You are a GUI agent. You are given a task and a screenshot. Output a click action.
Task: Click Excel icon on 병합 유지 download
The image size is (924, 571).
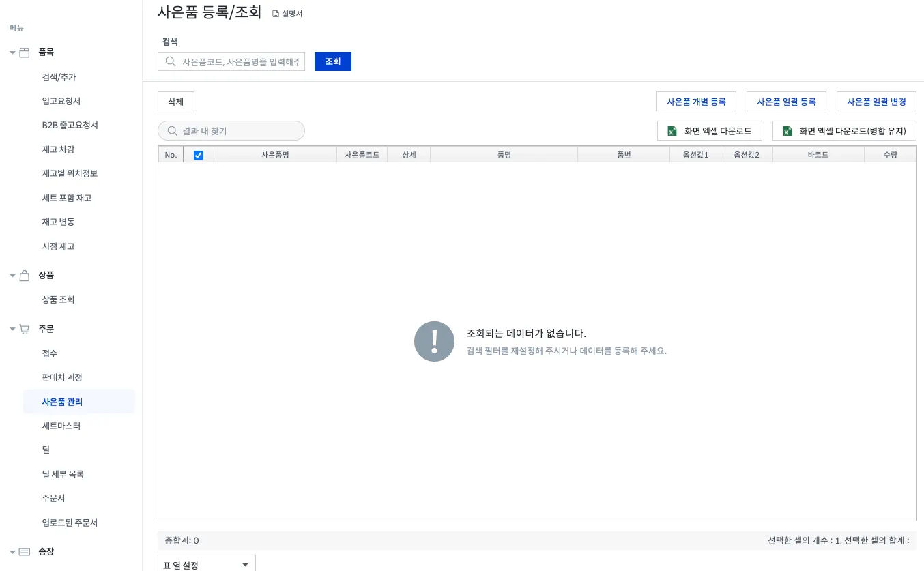pyautogui.click(x=787, y=131)
